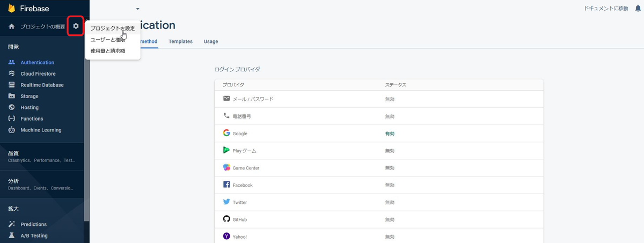Open Machine Learning in the sidebar
The image size is (644, 243).
point(42,130)
